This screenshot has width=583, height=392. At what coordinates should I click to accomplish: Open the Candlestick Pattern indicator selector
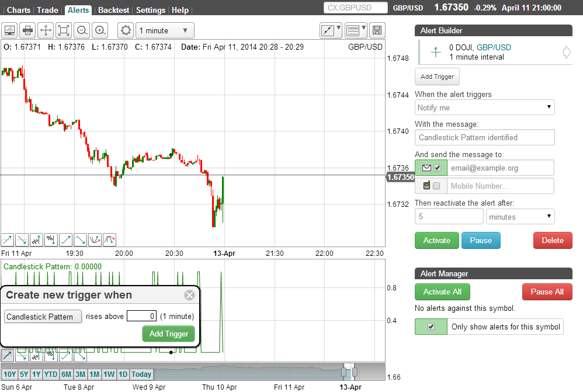[x=43, y=317]
